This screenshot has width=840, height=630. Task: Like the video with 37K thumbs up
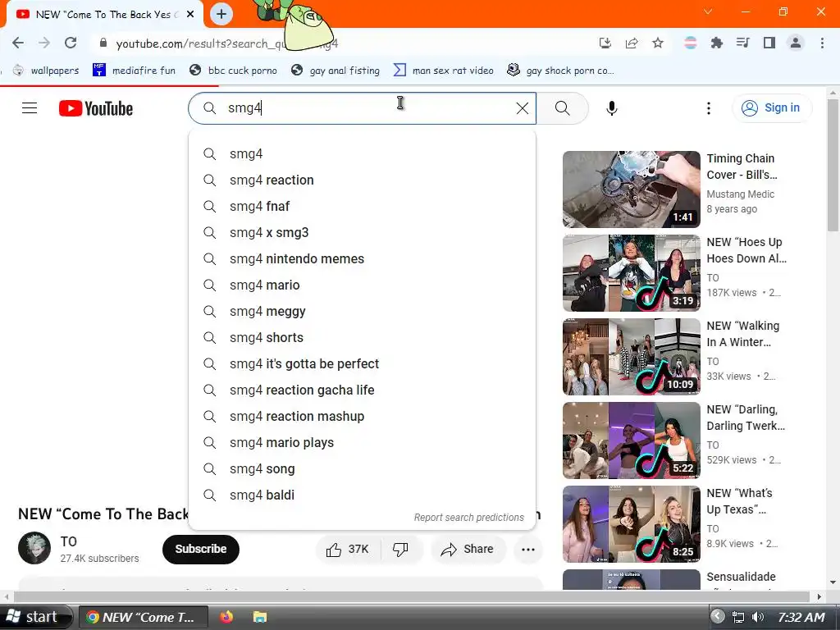pos(348,549)
